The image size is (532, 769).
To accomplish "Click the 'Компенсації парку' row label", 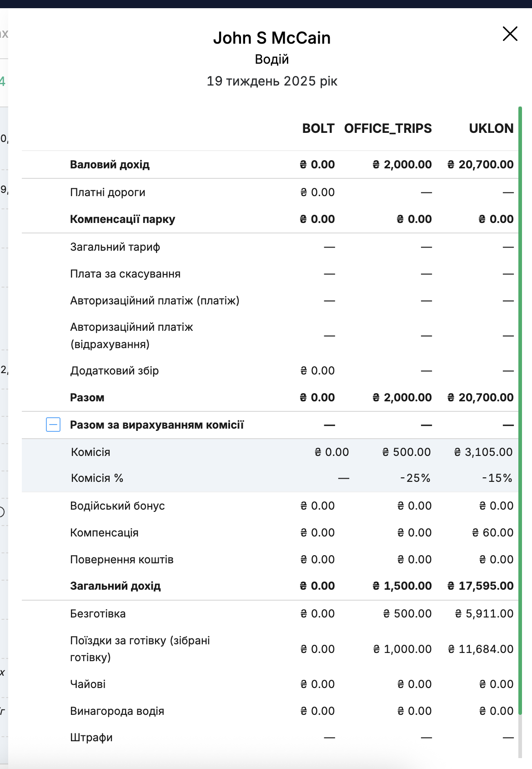I will (122, 219).
